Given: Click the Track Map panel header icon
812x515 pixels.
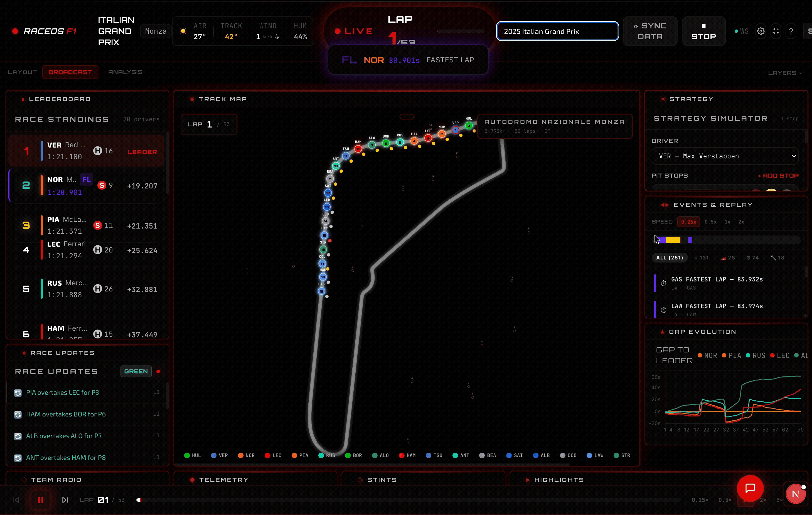Looking at the screenshot, I should tap(192, 99).
